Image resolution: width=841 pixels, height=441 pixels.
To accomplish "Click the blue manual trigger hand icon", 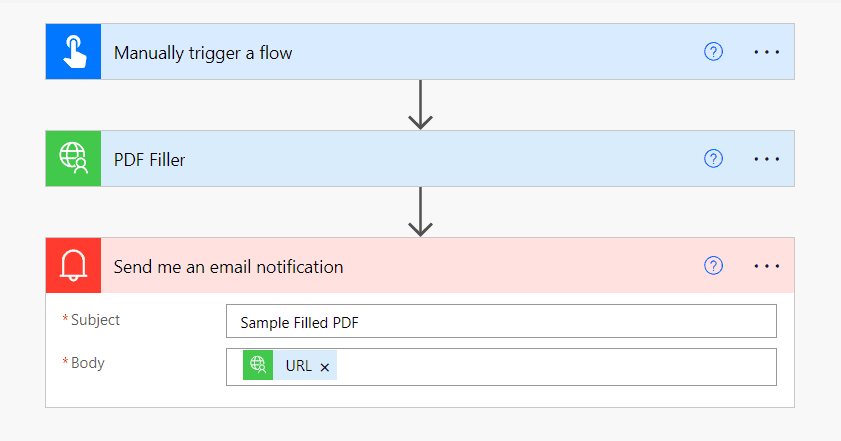I will 73,52.
